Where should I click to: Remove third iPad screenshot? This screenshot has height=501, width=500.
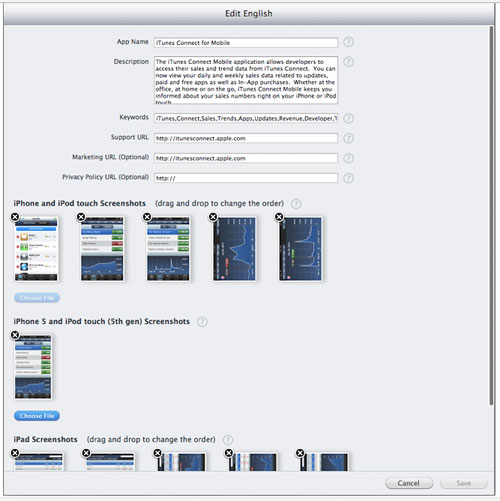[158, 453]
